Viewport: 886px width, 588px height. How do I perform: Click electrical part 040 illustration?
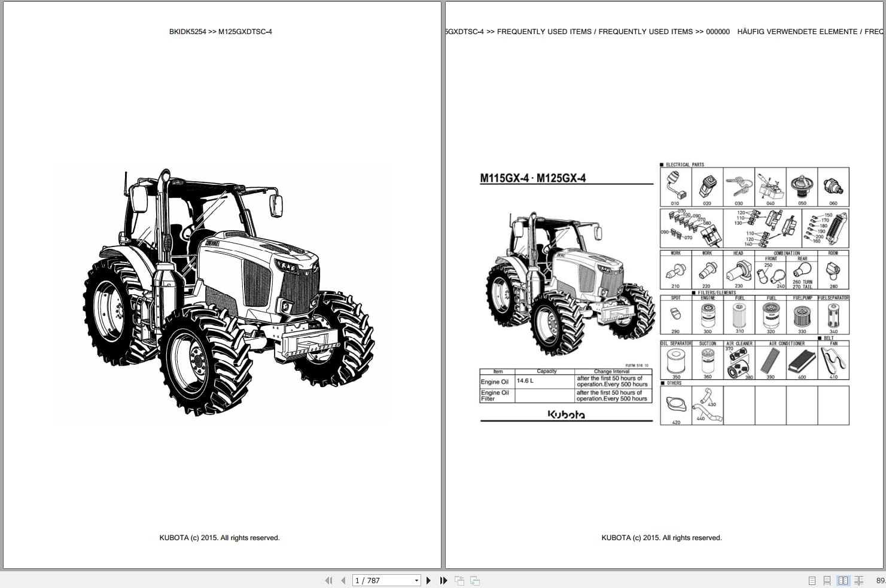771,187
